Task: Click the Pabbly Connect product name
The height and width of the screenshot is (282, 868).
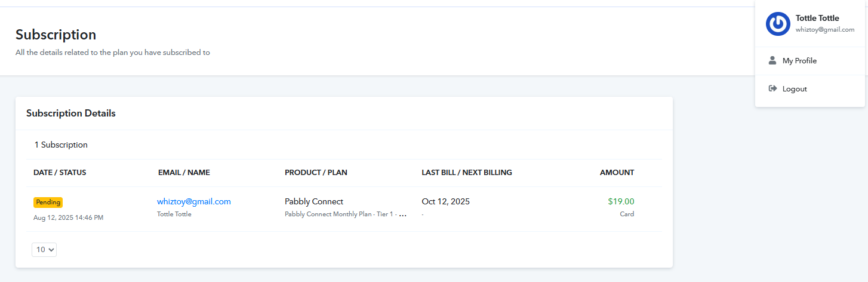Action: tap(314, 201)
